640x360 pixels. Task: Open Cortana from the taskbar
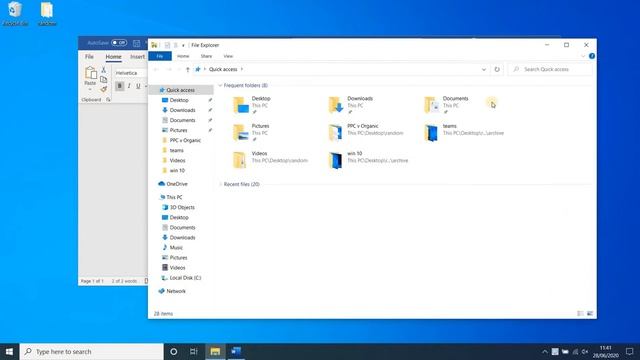(x=173, y=351)
